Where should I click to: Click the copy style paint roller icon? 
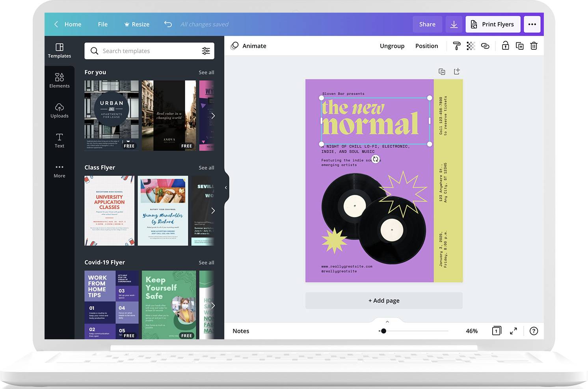click(x=456, y=46)
